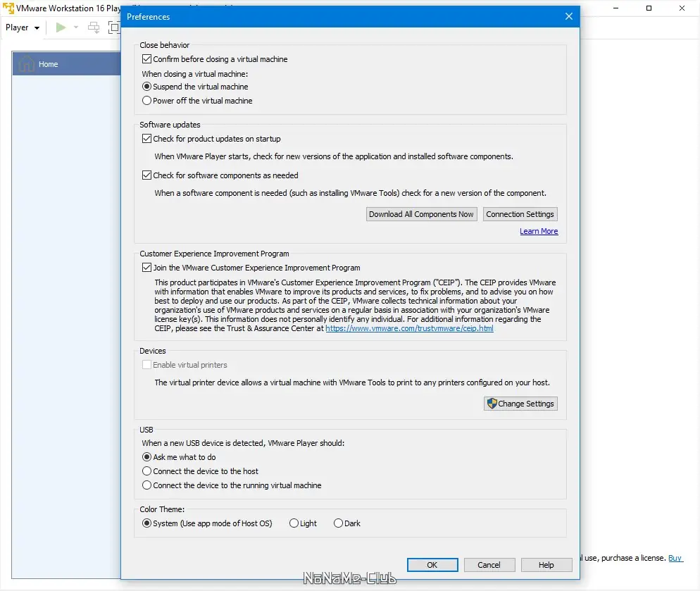Open Help for Preferences
The height and width of the screenshot is (591, 700).
click(546, 565)
